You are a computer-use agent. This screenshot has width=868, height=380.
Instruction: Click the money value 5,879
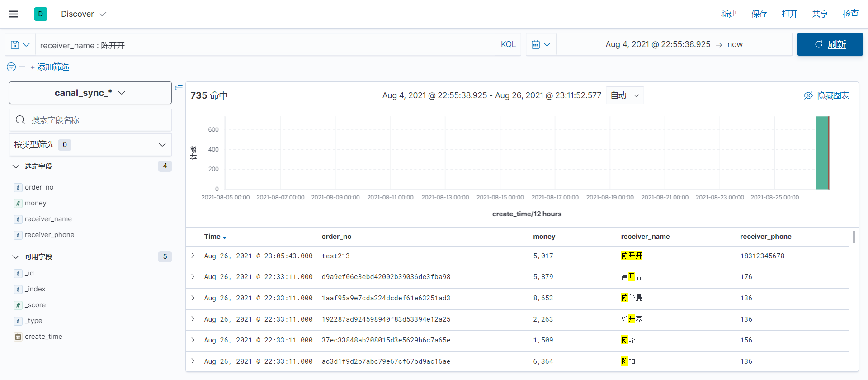[x=543, y=277]
